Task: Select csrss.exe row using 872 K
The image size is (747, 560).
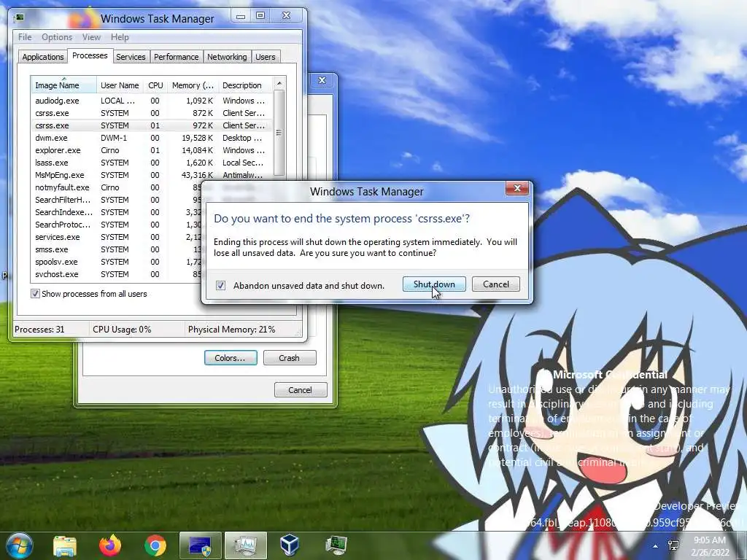Action: [152, 113]
